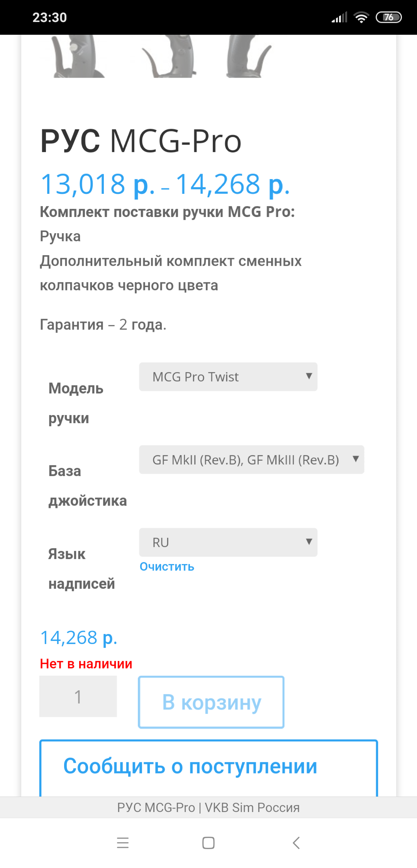Open the first joystick grip thumbnail
Screen dimensions: 417x868
pyautogui.click(x=77, y=56)
